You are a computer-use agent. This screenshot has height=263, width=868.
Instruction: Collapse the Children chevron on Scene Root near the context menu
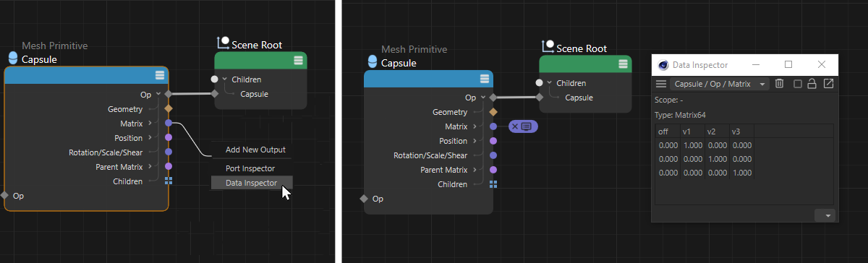coord(224,79)
